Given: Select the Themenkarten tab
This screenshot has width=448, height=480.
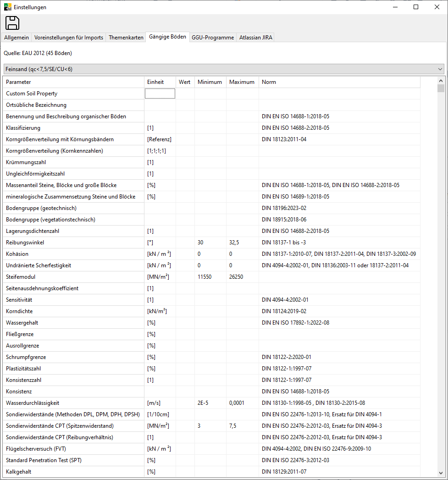Looking at the screenshot, I should [126, 38].
